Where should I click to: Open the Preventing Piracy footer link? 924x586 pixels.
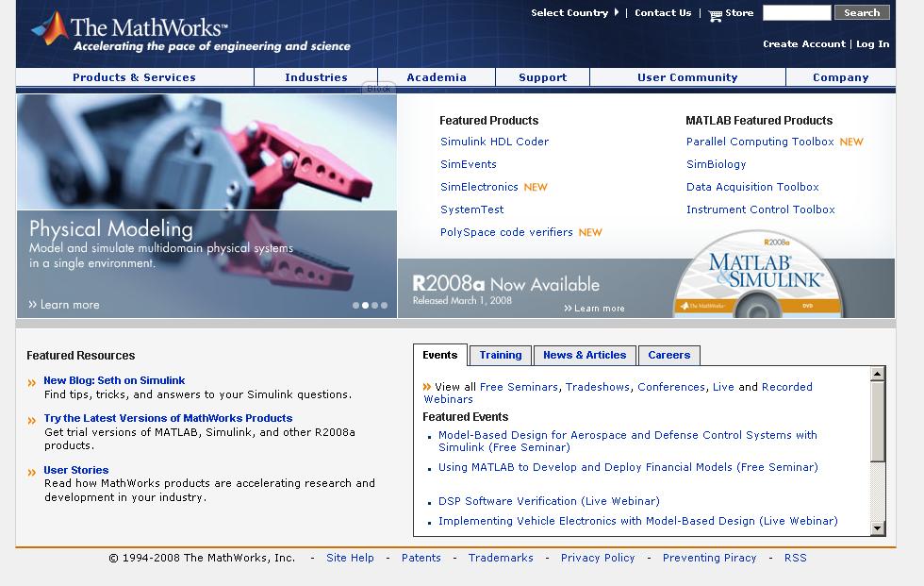click(x=709, y=558)
